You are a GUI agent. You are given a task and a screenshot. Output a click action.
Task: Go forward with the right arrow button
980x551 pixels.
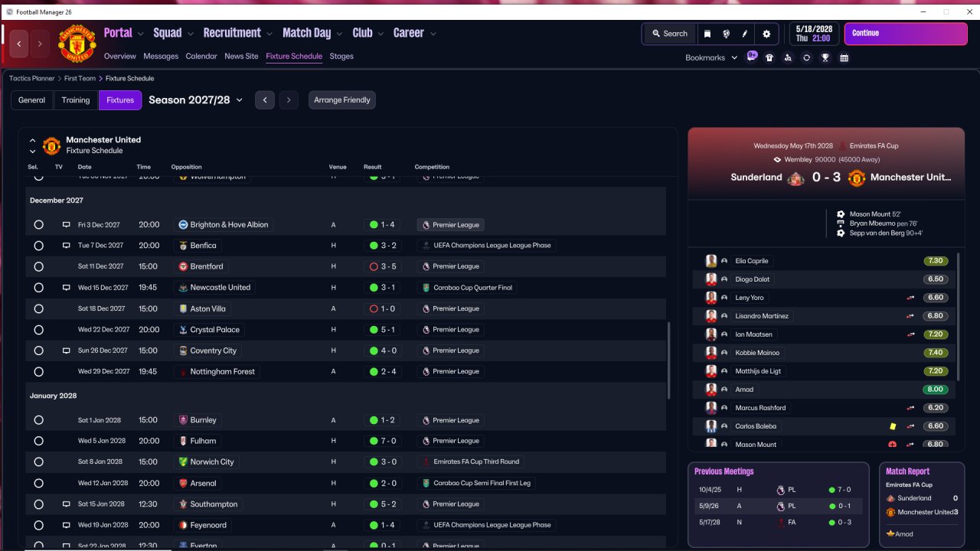pyautogui.click(x=40, y=44)
